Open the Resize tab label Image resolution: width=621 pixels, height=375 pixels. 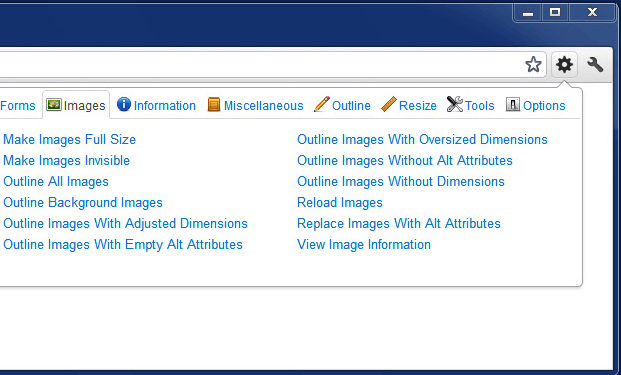(x=418, y=106)
